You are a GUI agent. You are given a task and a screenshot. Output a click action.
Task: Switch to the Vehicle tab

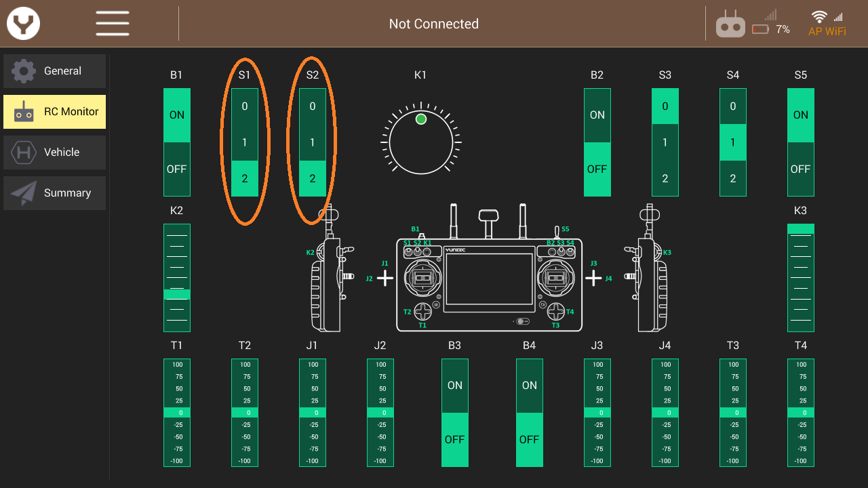55,152
